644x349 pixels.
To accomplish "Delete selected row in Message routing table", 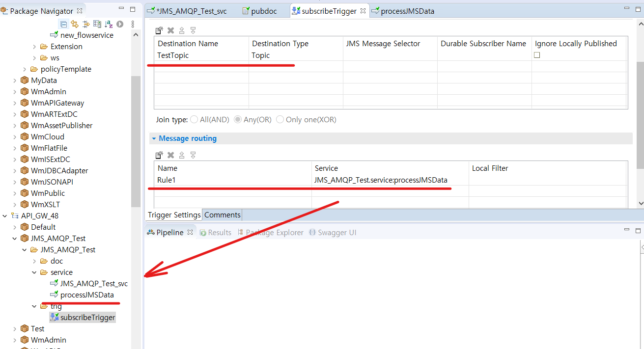I will (171, 155).
